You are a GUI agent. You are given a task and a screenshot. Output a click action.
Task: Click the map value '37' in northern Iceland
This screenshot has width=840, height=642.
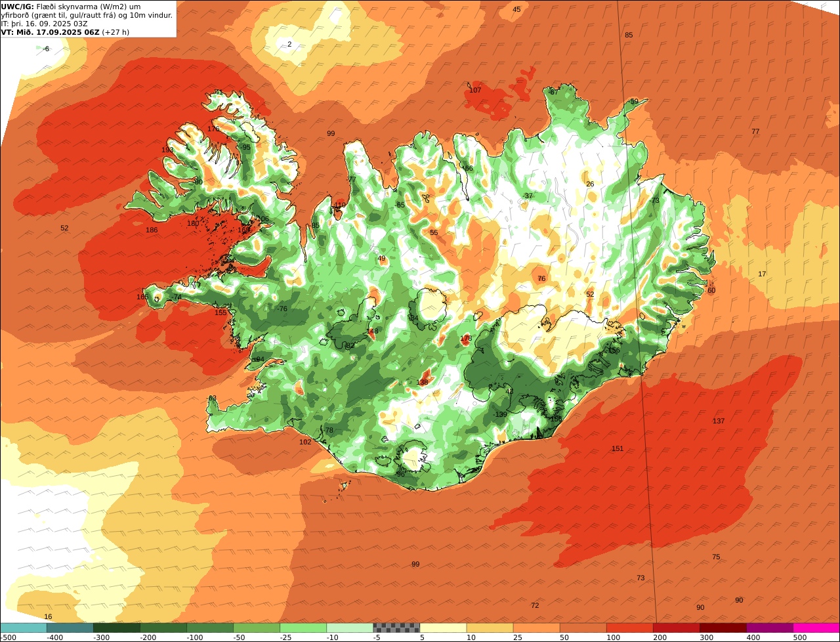[x=529, y=196]
